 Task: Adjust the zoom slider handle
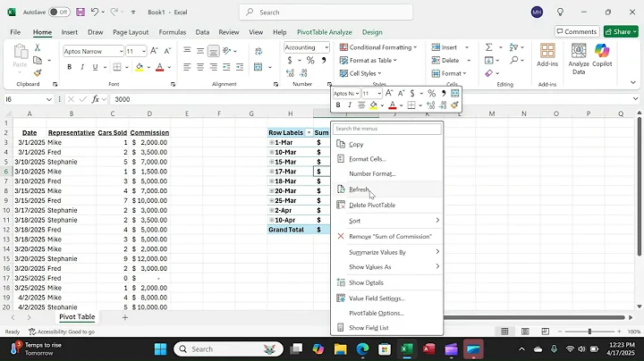pyautogui.click(x=589, y=331)
